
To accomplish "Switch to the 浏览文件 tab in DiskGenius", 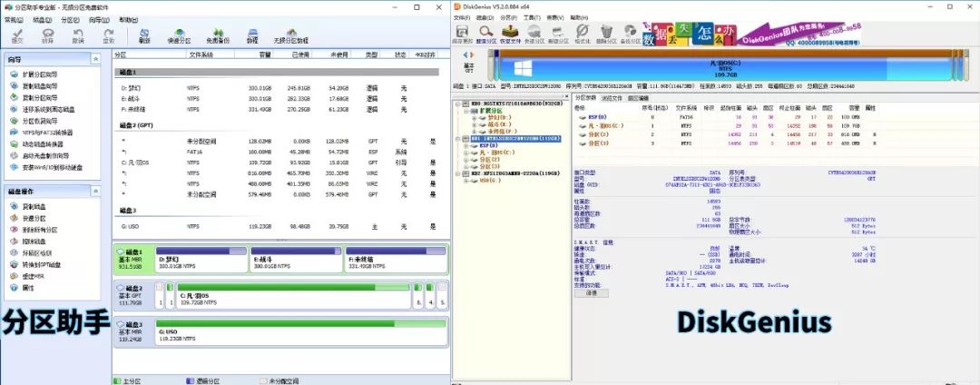I will click(x=612, y=98).
